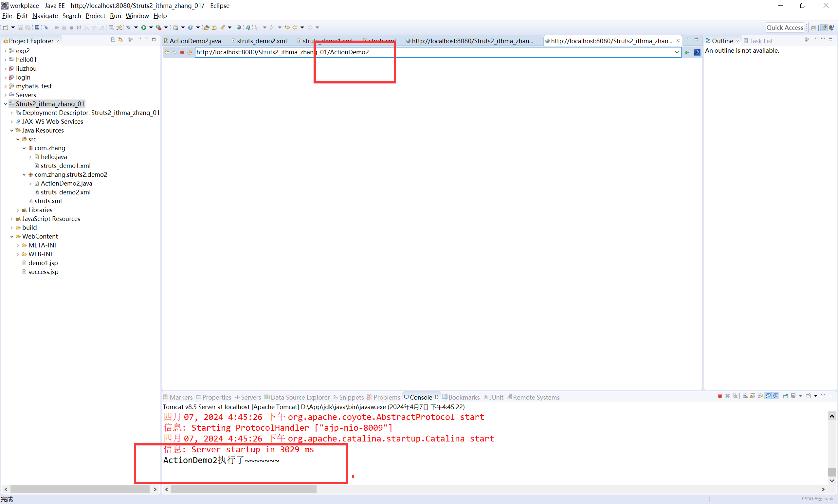The height and width of the screenshot is (504, 838).
Task: Click the Quick Access search box
Action: (785, 28)
